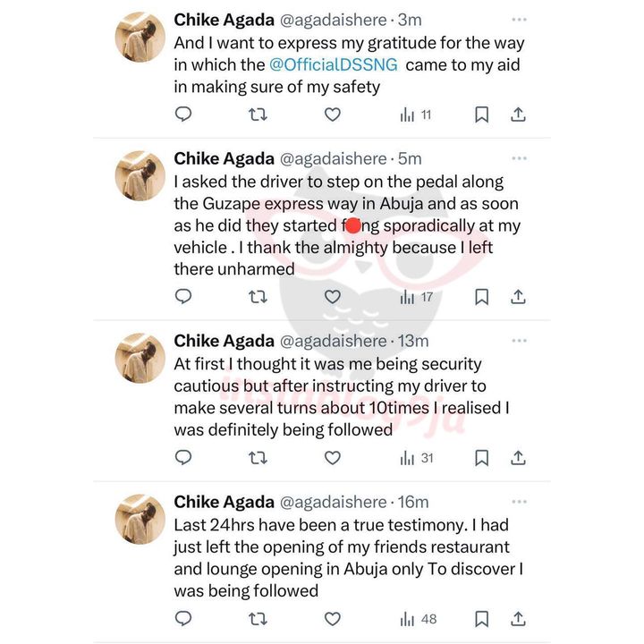Image resolution: width=644 pixels, height=644 pixels.
Task: Reply to the gratitude tweet mentioning @OfficialDSSNG
Action: [x=183, y=114]
